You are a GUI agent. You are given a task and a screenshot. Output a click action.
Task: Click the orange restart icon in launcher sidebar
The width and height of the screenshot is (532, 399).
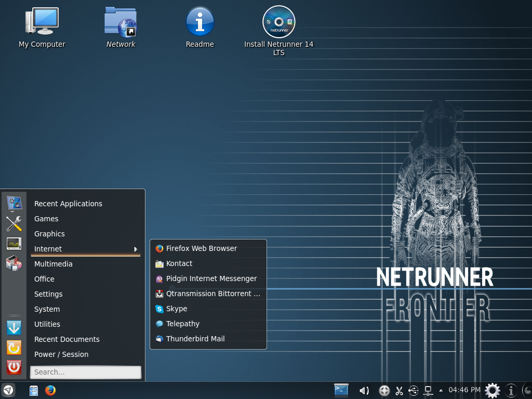coord(14,348)
